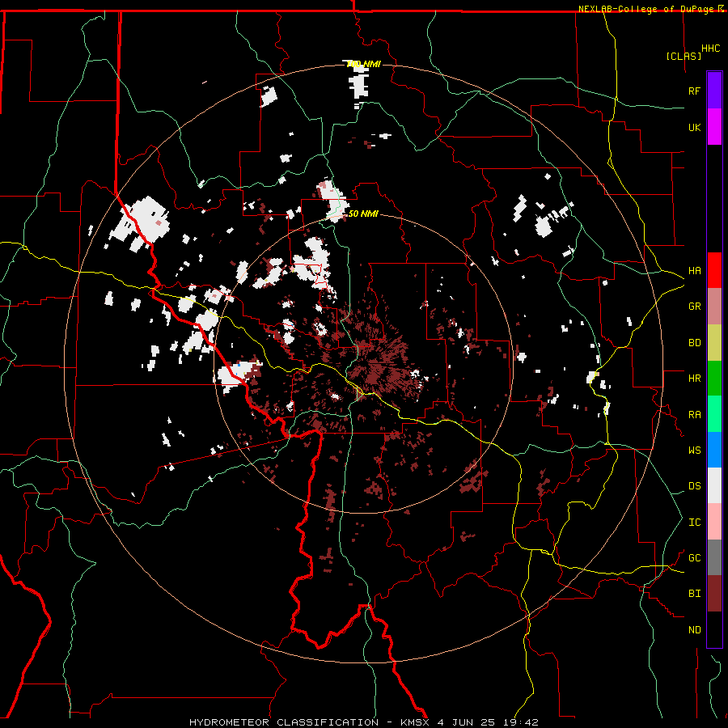The height and width of the screenshot is (728, 728).
Task: Click the '[CLAS]' units label
Action: [x=684, y=57]
